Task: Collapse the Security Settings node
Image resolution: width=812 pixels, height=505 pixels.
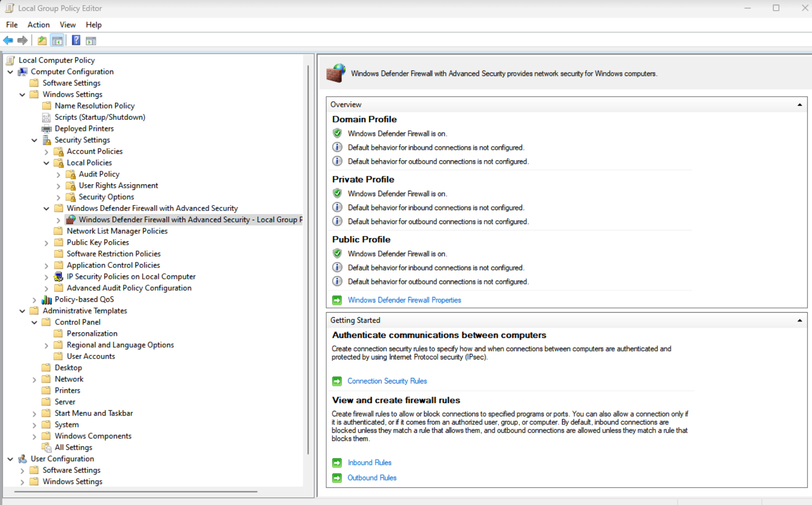Action: 34,140
